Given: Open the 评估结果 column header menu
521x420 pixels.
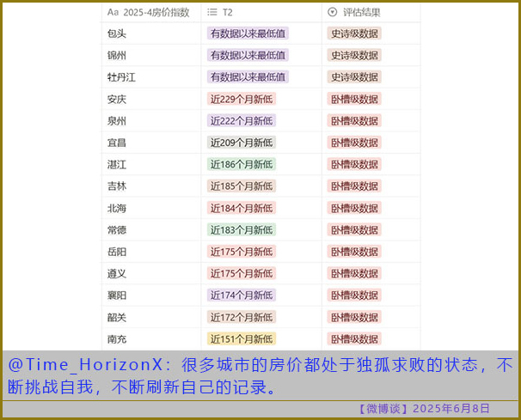Looking at the screenshot, I should click(x=361, y=12).
